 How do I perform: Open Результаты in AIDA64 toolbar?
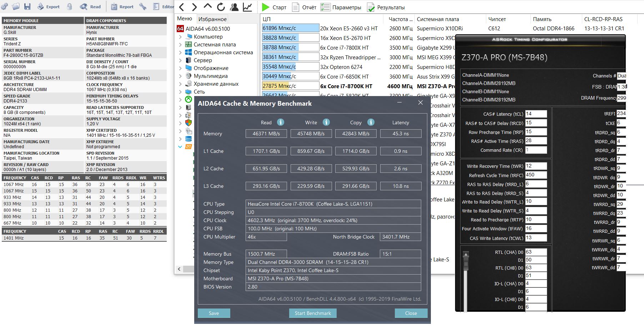[386, 7]
